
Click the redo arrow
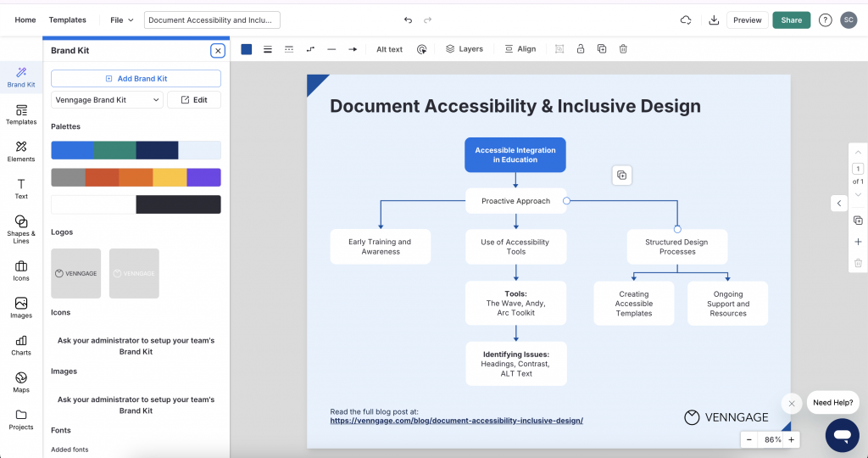427,20
